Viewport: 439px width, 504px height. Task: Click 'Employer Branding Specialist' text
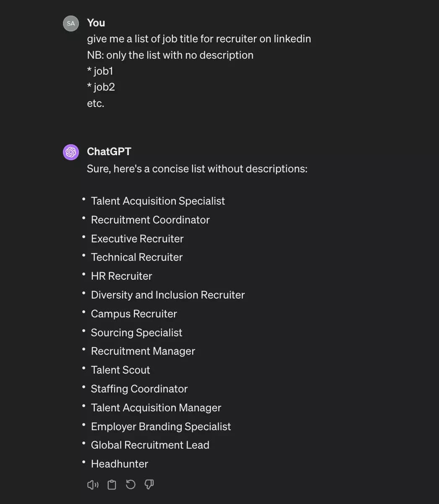click(161, 426)
